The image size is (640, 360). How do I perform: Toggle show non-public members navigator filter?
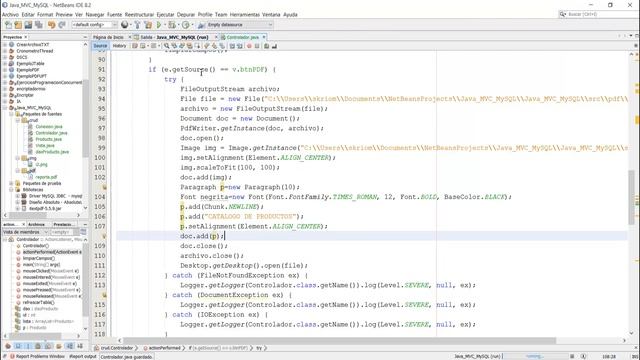tap(38, 346)
